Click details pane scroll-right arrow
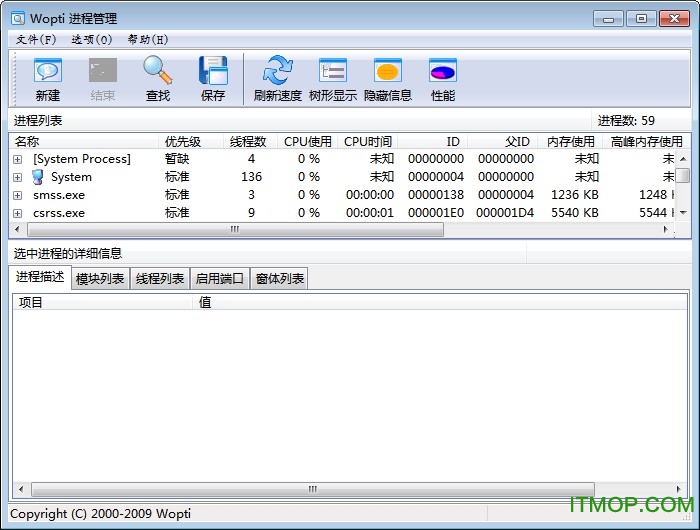Viewport: 700px width, 530px height. click(679, 489)
